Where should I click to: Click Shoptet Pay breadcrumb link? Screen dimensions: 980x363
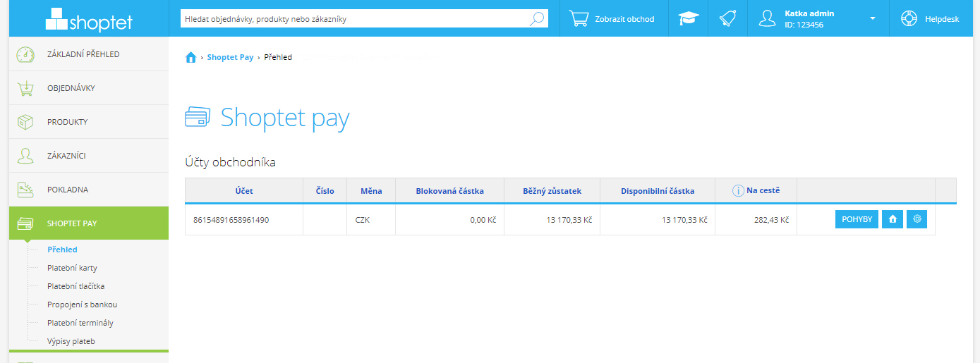click(x=230, y=57)
